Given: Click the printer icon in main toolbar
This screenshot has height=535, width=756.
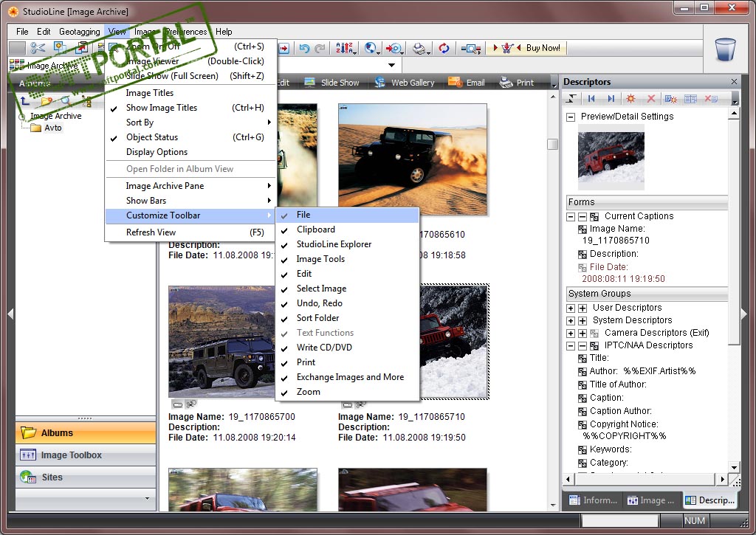Looking at the screenshot, I should [x=419, y=48].
